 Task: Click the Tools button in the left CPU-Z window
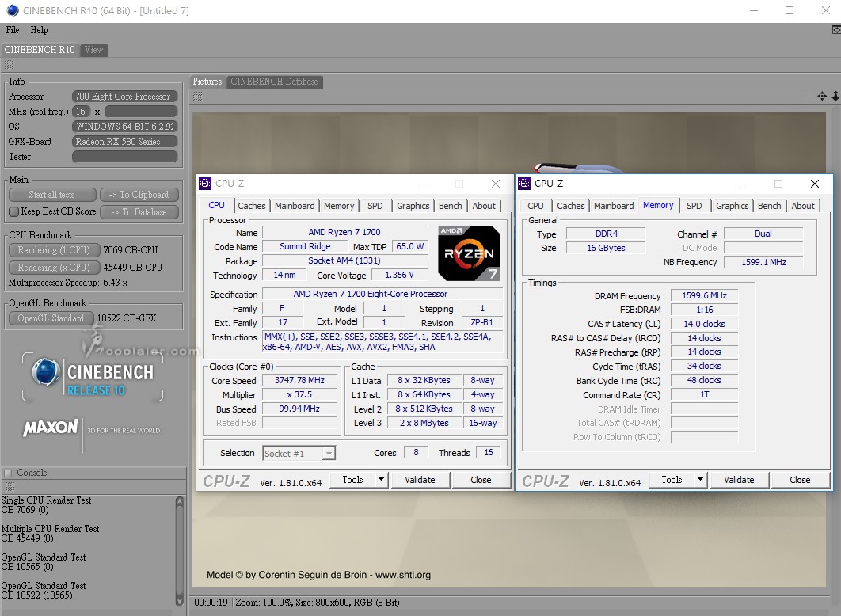(x=353, y=480)
